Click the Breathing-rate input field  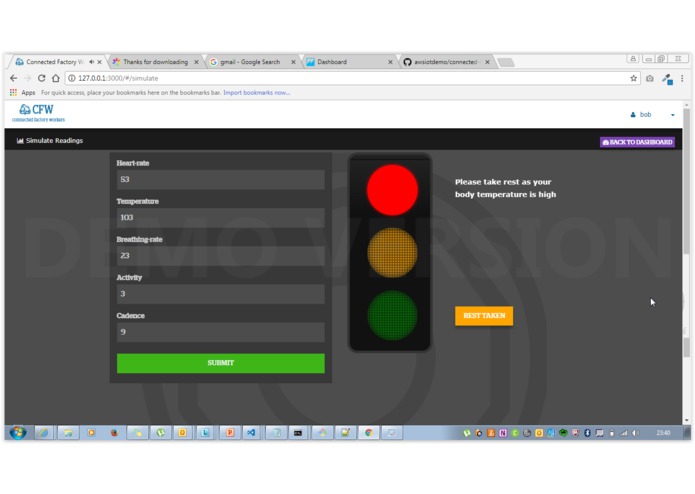(220, 256)
